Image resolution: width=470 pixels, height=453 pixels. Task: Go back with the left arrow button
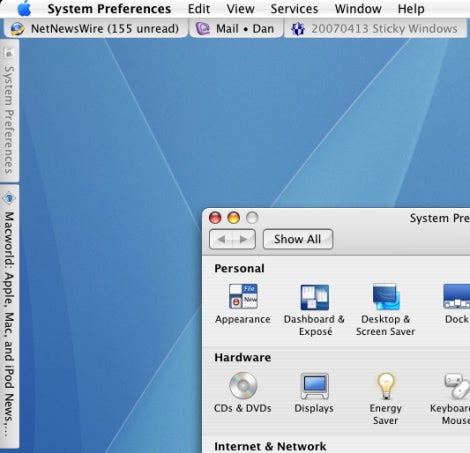[221, 239]
